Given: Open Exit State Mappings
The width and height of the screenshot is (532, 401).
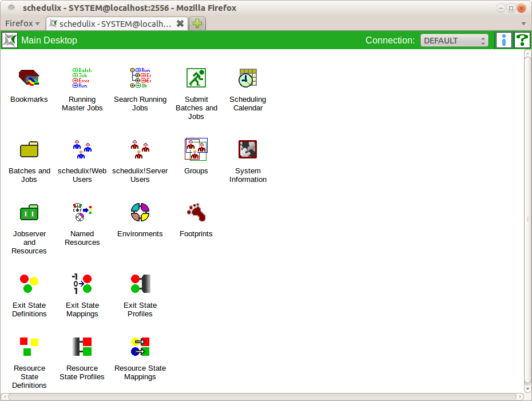Looking at the screenshot, I should pyautogui.click(x=82, y=284).
